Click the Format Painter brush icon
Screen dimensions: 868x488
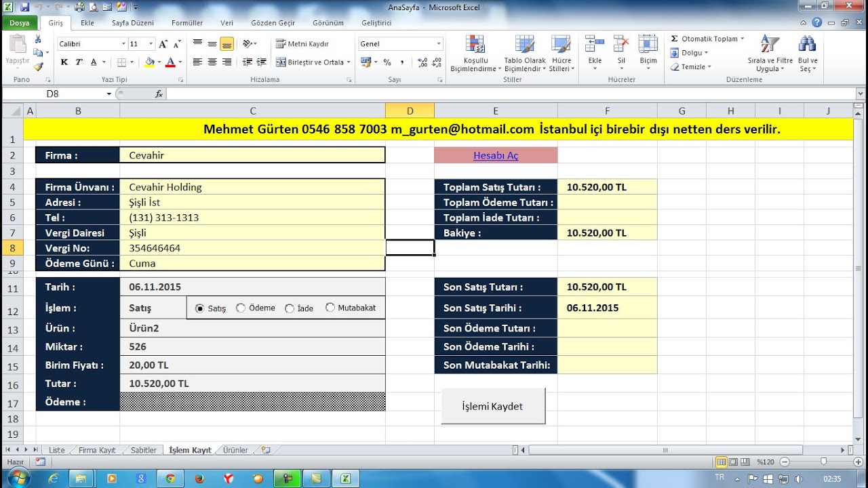tap(38, 66)
